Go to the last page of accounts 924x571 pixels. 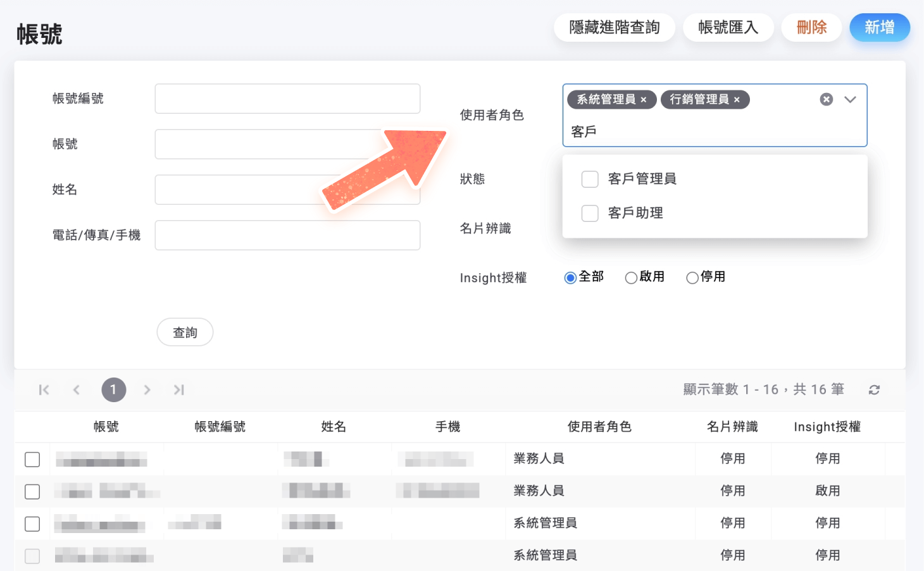(178, 390)
